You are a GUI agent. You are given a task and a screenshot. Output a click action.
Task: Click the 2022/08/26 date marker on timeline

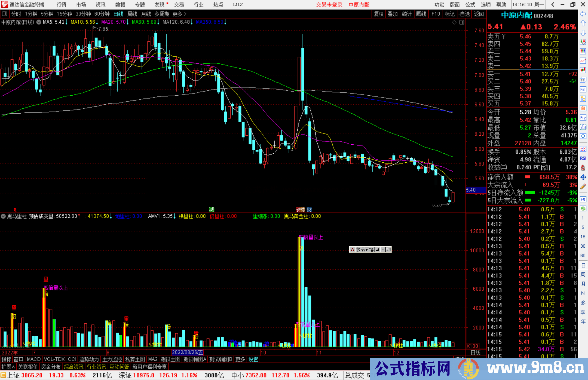pos(188,352)
